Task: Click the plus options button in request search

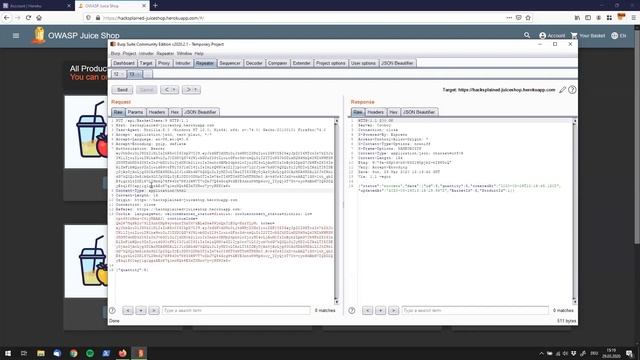Action: [x=141, y=311]
